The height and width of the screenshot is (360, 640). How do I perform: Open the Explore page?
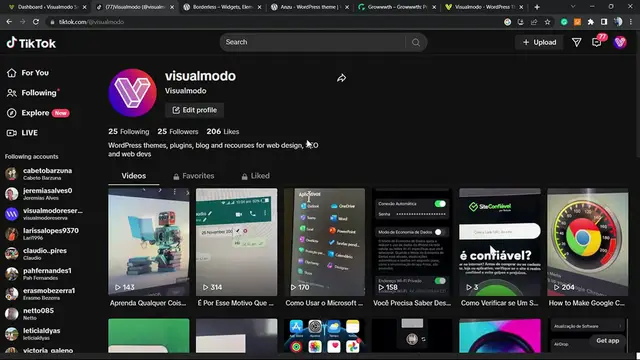pyautogui.click(x=38, y=113)
